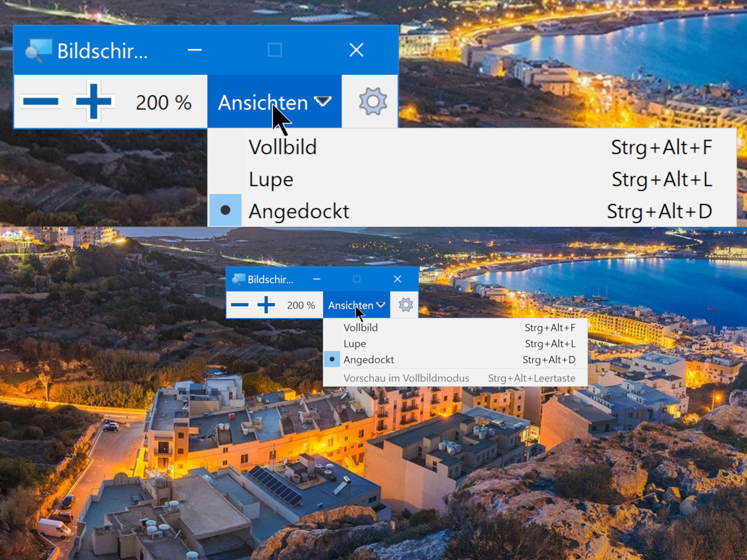Click the Bildschirmlupe app icon in small window title bar

[239, 280]
